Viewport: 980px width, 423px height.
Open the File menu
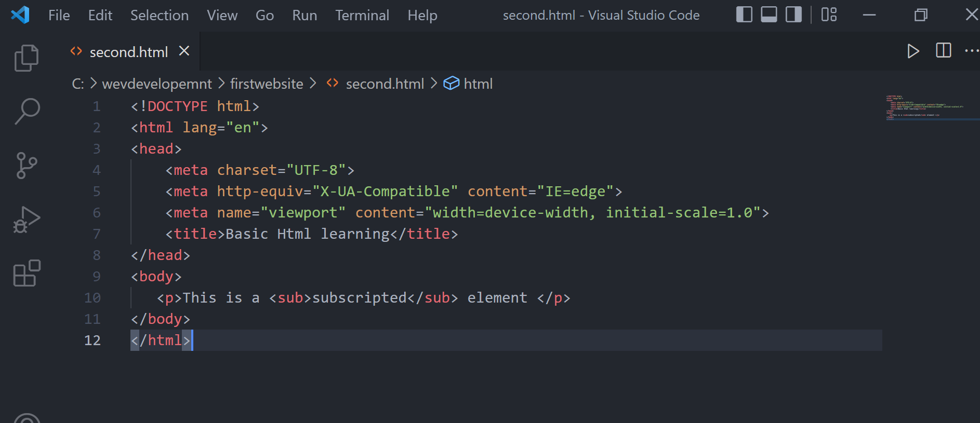59,15
